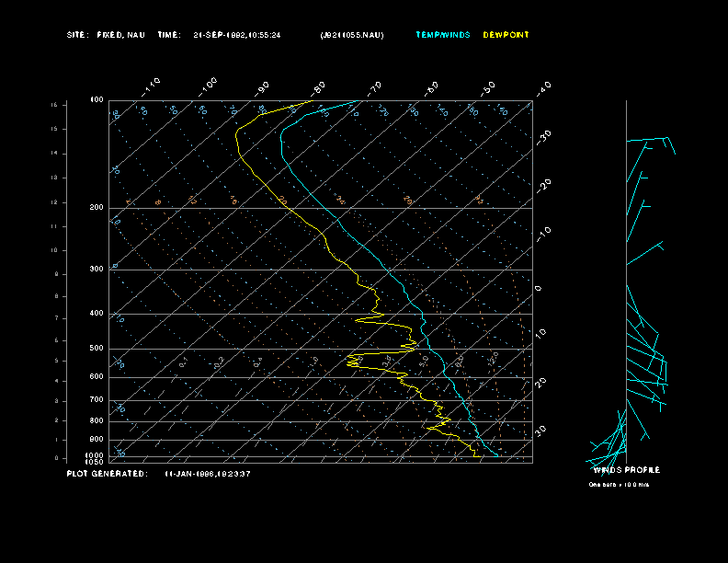Screen dimensions: 728x563
Task: Click the -40 temperature axis label
Action: click(x=543, y=88)
